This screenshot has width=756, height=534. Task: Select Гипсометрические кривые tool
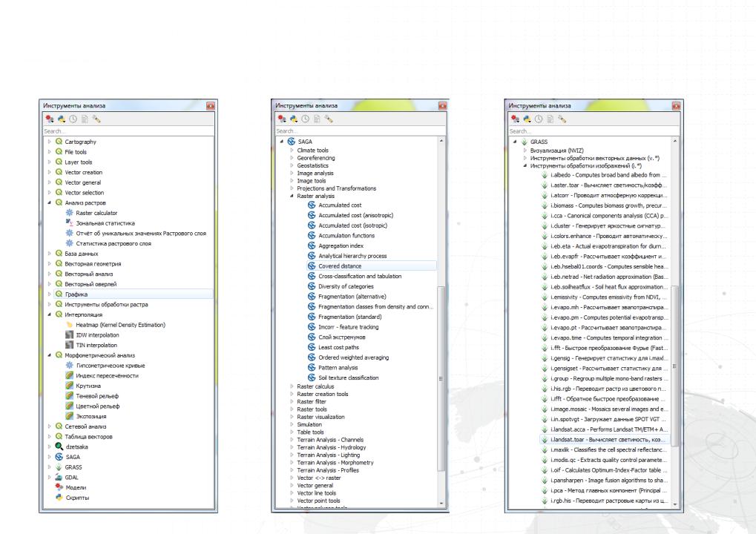point(111,366)
